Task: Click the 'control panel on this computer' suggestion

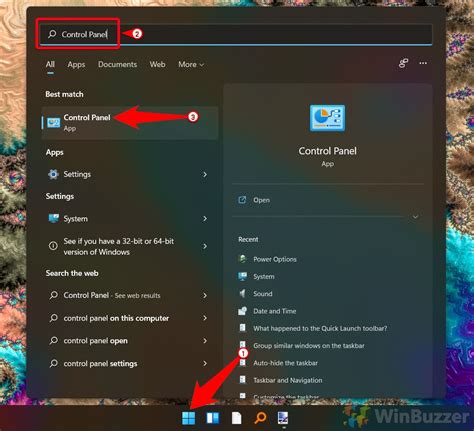Action: [116, 318]
